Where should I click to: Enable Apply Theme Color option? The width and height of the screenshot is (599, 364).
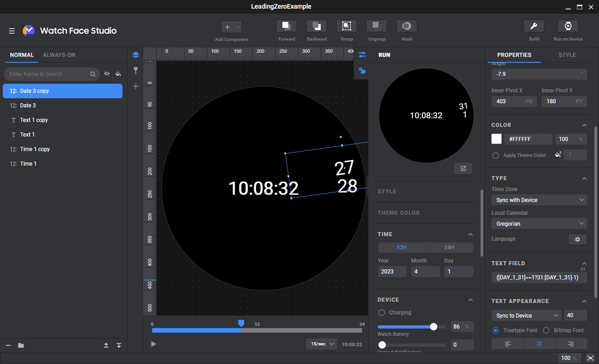point(496,156)
